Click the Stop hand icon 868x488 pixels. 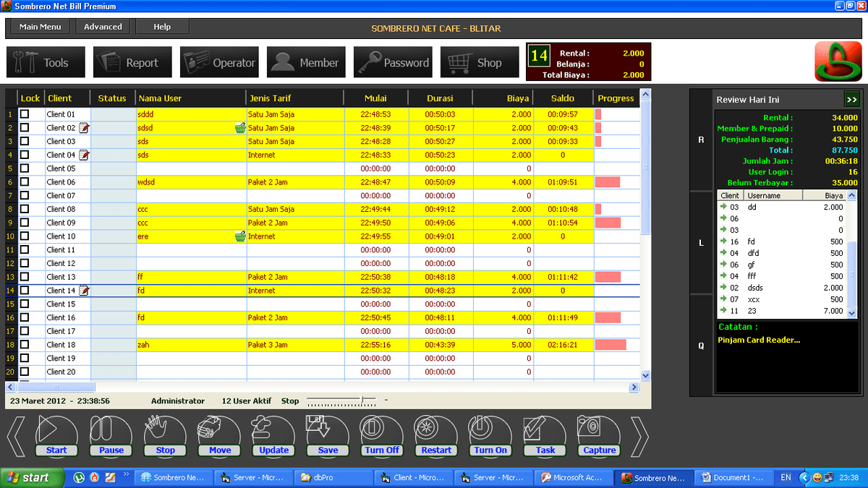[165, 432]
